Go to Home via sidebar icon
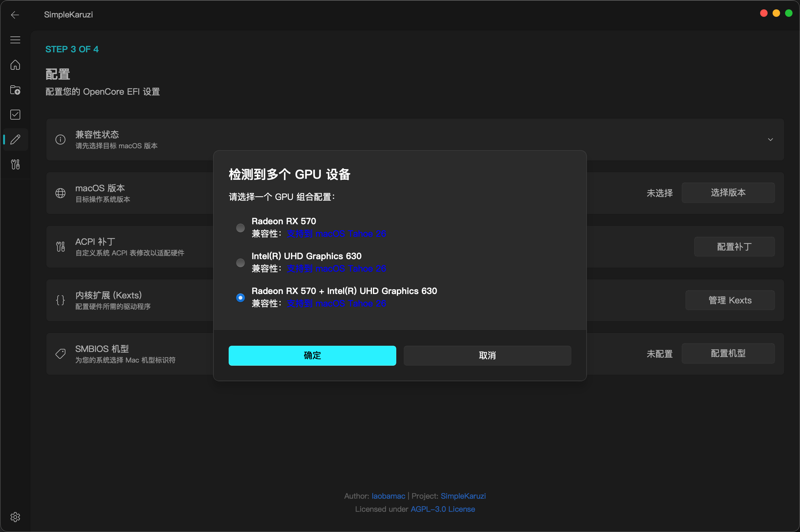Image resolution: width=800 pixels, height=532 pixels. click(x=15, y=65)
